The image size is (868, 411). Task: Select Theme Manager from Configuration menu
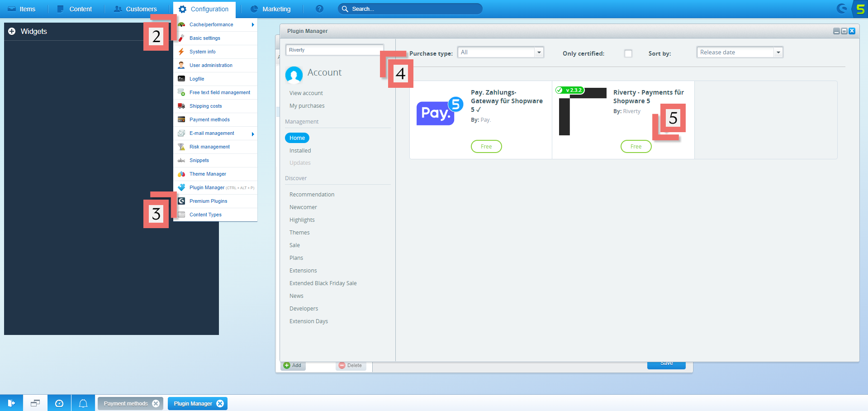pyautogui.click(x=208, y=174)
